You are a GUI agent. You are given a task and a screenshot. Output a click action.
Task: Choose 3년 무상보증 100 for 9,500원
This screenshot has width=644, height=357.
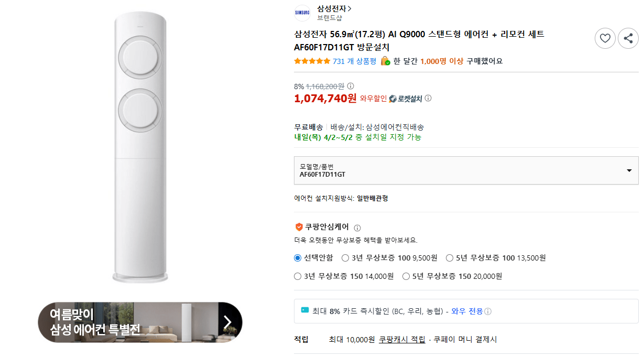click(345, 258)
